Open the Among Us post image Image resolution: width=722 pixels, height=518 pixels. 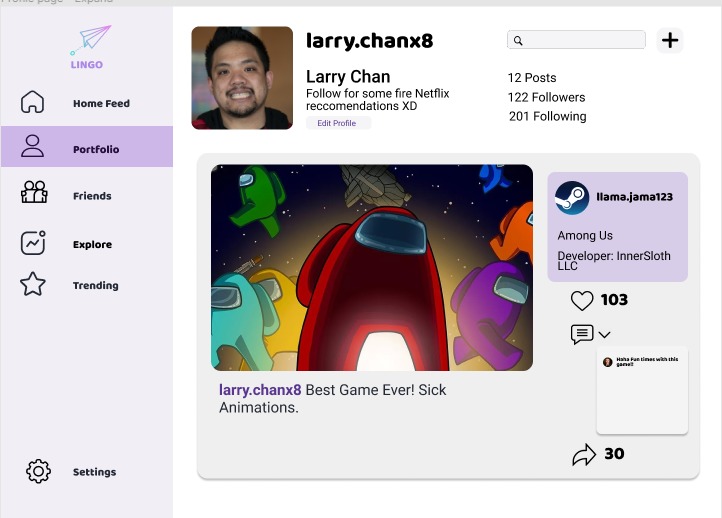click(x=372, y=268)
